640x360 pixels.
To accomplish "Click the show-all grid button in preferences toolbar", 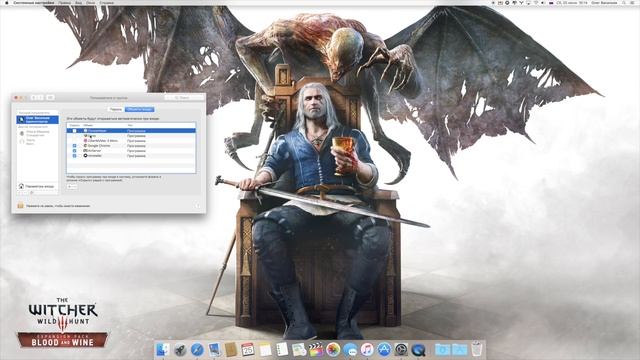I will [x=50, y=98].
